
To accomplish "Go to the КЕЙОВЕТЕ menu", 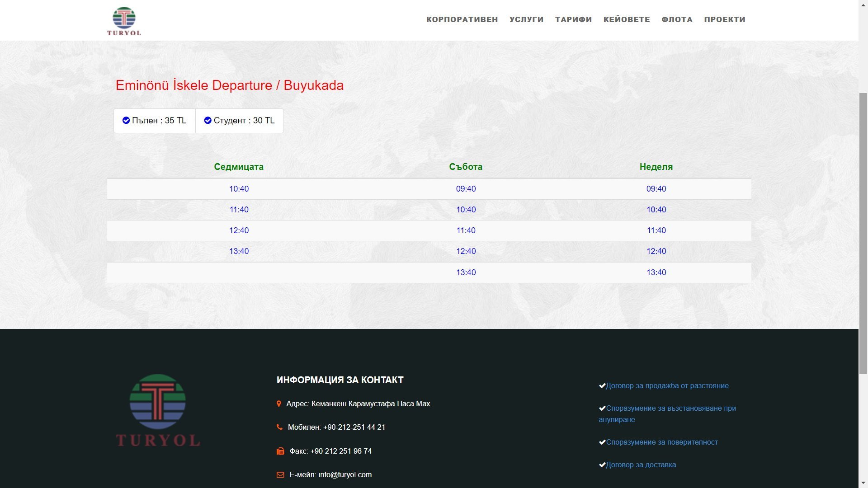I will [x=627, y=19].
